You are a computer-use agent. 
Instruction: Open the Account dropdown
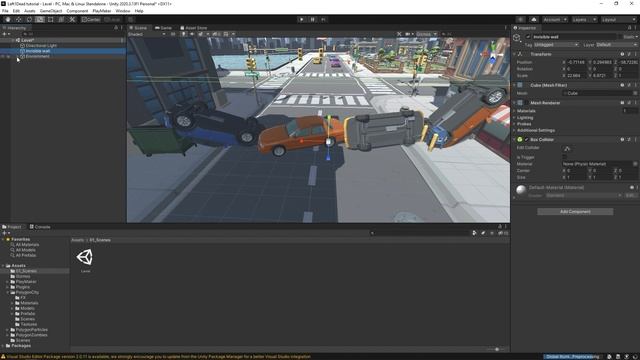coord(554,20)
